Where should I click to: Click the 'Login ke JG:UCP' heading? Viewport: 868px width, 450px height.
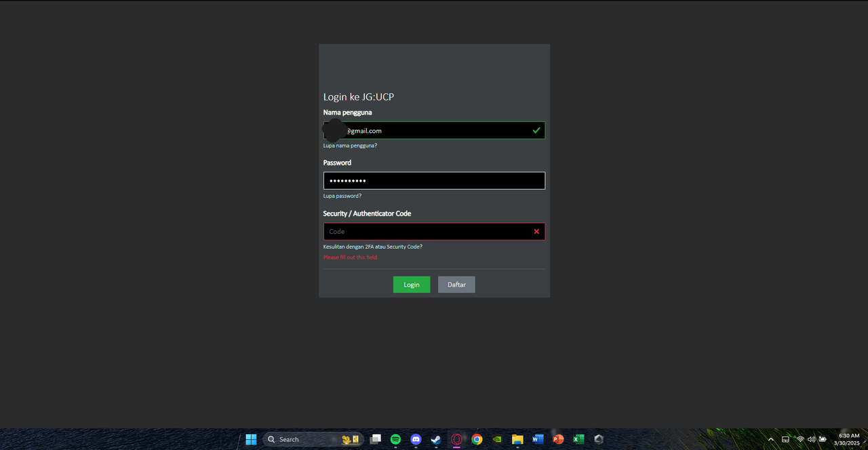359,97
